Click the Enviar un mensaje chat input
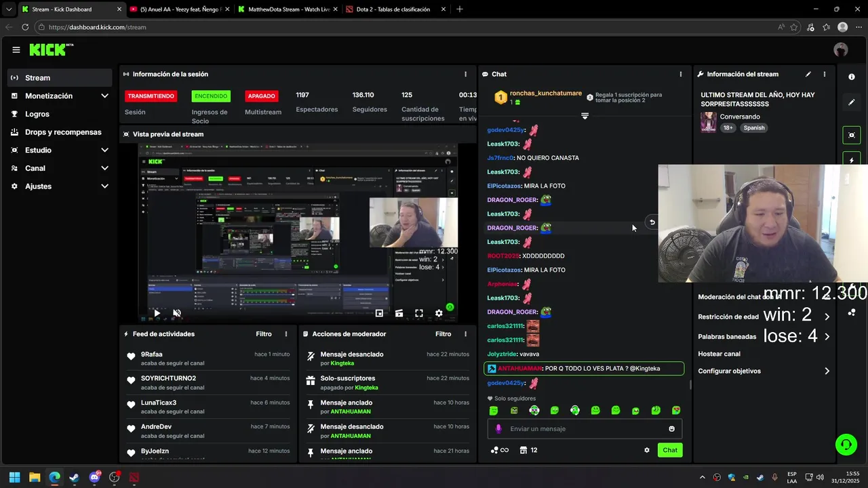868x488 pixels. point(585,429)
